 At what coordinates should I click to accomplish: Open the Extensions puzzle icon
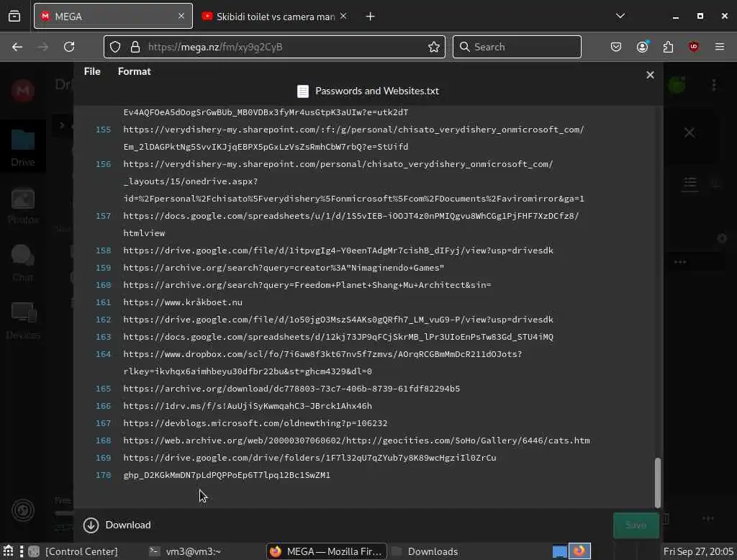point(668,47)
